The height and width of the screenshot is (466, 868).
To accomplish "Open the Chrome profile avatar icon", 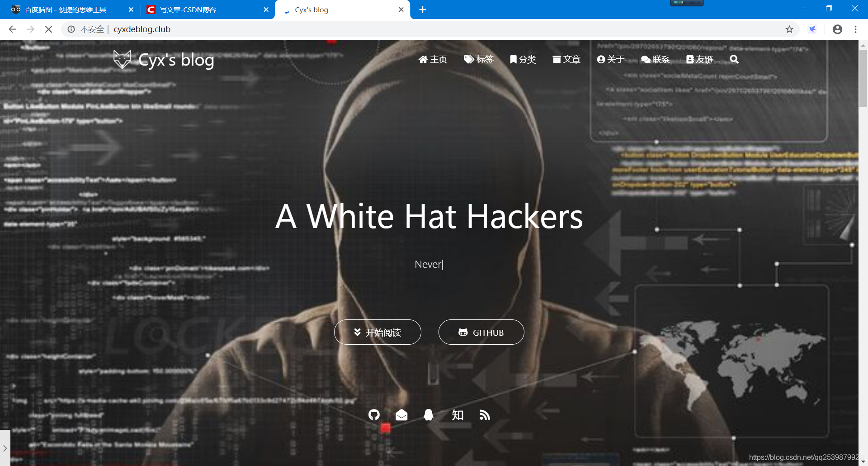I will (x=837, y=29).
